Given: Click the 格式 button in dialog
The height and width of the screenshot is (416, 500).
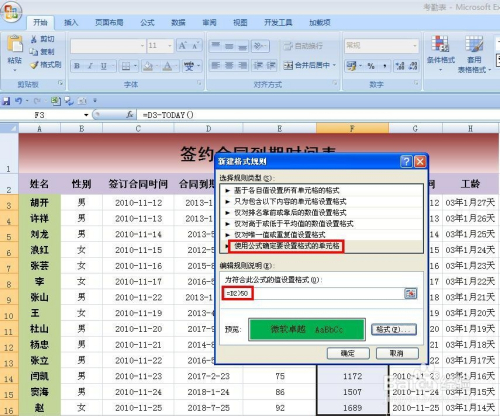Looking at the screenshot, I should point(394,330).
